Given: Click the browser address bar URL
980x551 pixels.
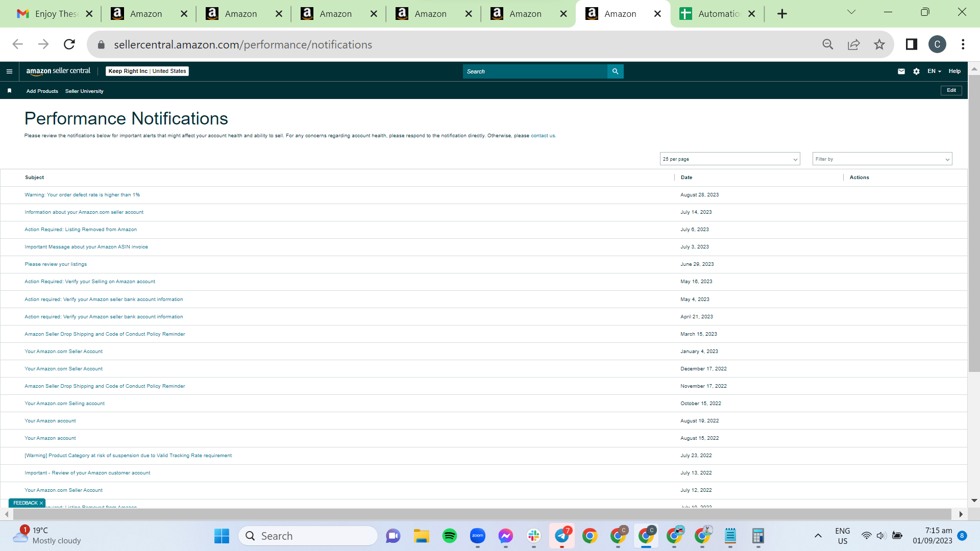Looking at the screenshot, I should point(243,45).
